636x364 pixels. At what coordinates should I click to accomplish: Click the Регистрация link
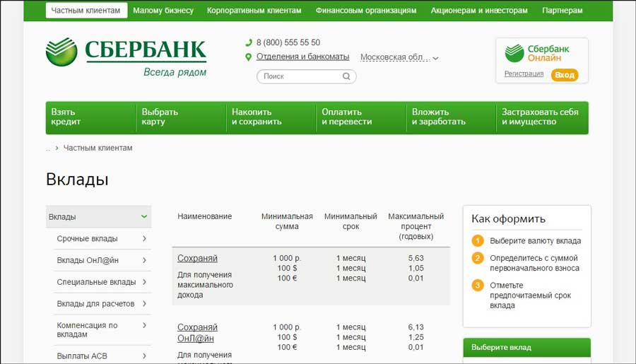coord(524,74)
